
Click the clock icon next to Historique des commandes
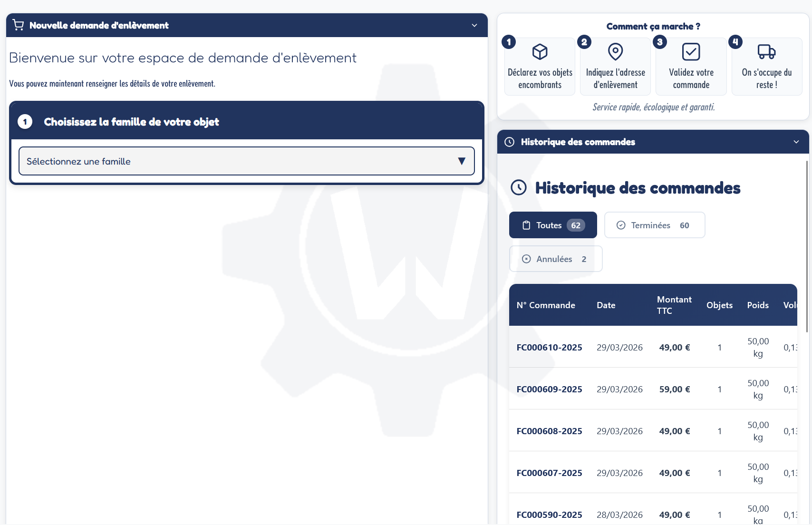point(510,141)
